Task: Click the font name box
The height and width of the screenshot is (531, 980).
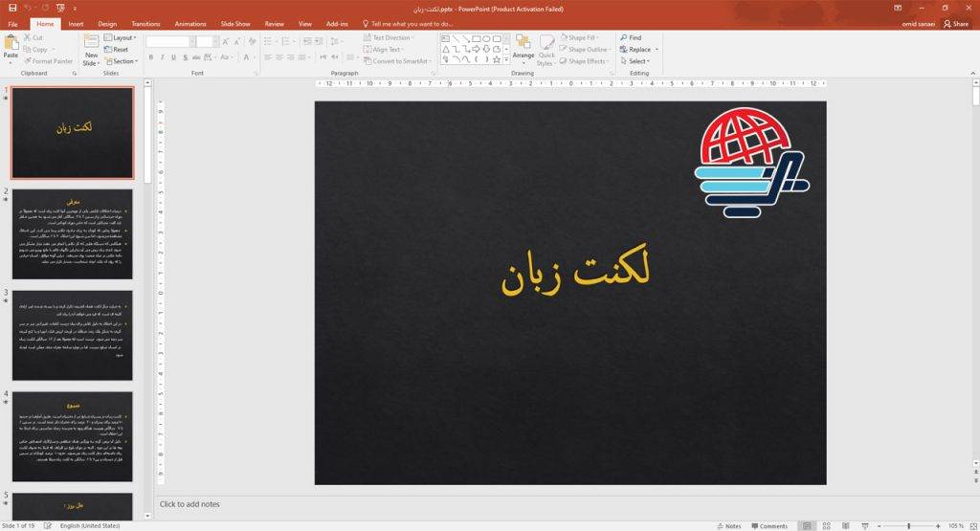Action: click(x=168, y=41)
